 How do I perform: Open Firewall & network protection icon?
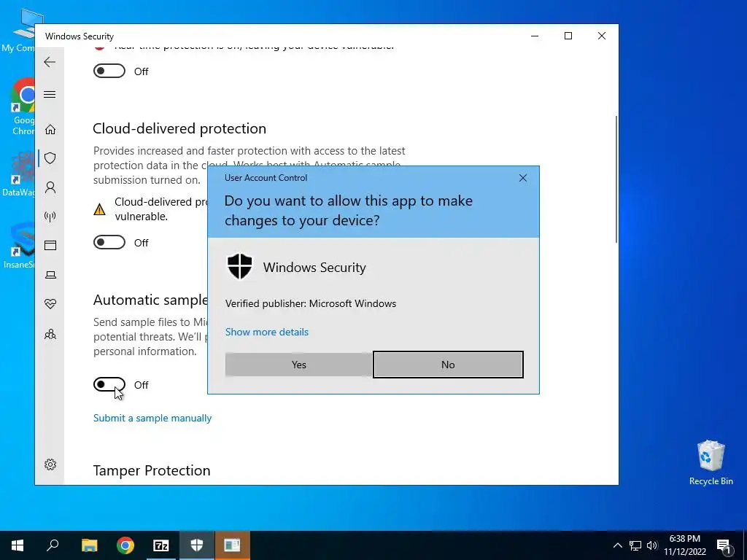pyautogui.click(x=50, y=217)
